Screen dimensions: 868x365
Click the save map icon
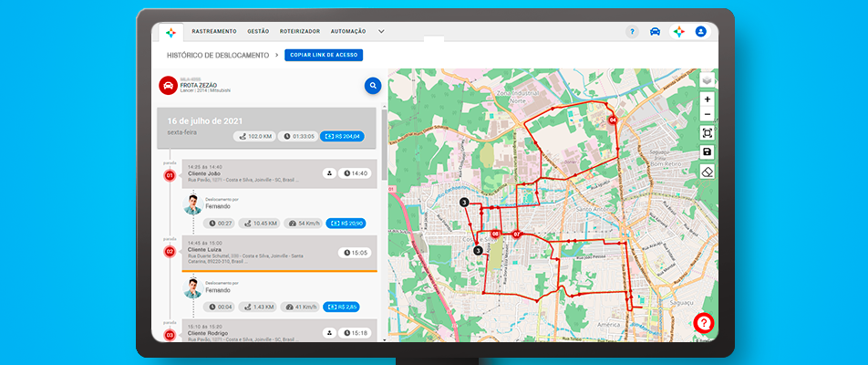707,152
